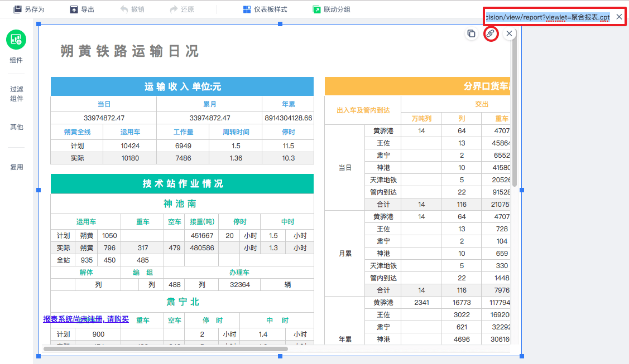Close the URL input popup
Screen dimensions: 629x364
click(x=619, y=17)
